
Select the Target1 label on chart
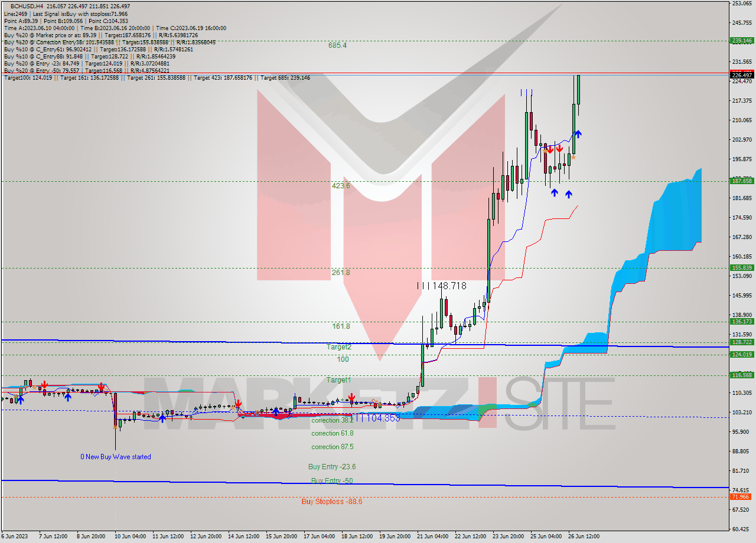(339, 380)
